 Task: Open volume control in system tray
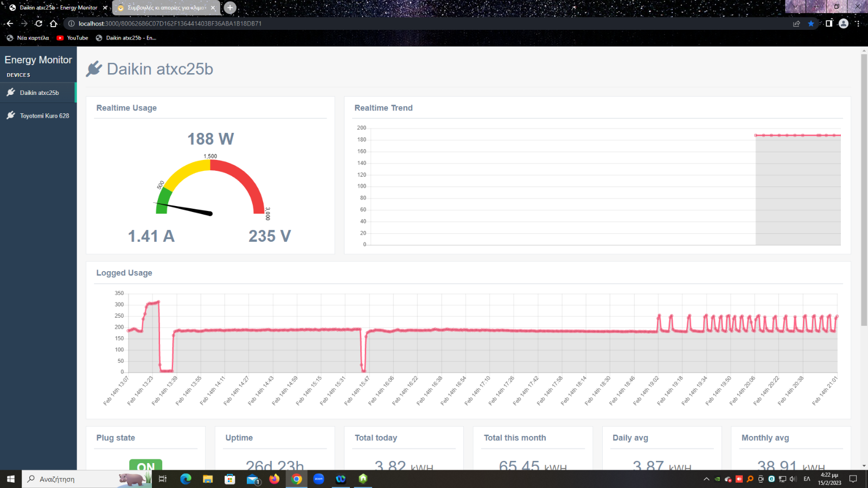[793, 479]
